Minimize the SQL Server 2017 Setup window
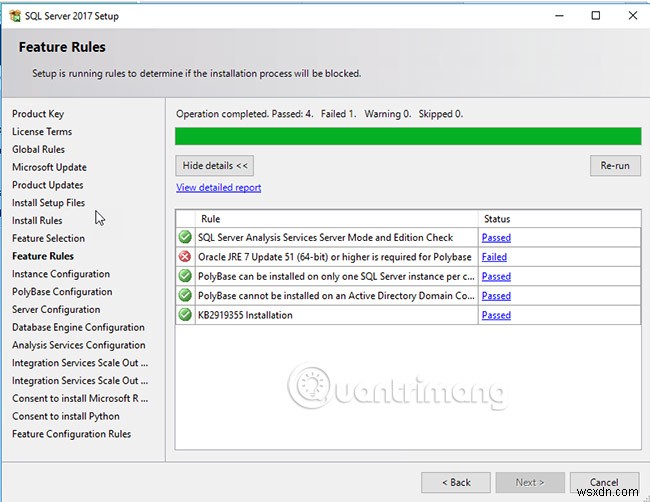This screenshot has height=502, width=650. pos(559,16)
